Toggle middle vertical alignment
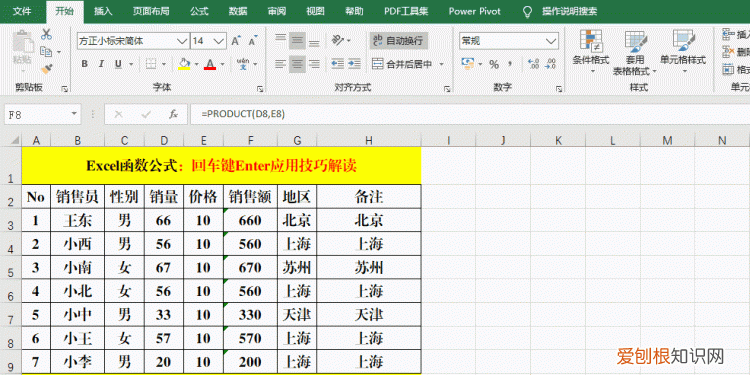750x375 pixels. 298,41
